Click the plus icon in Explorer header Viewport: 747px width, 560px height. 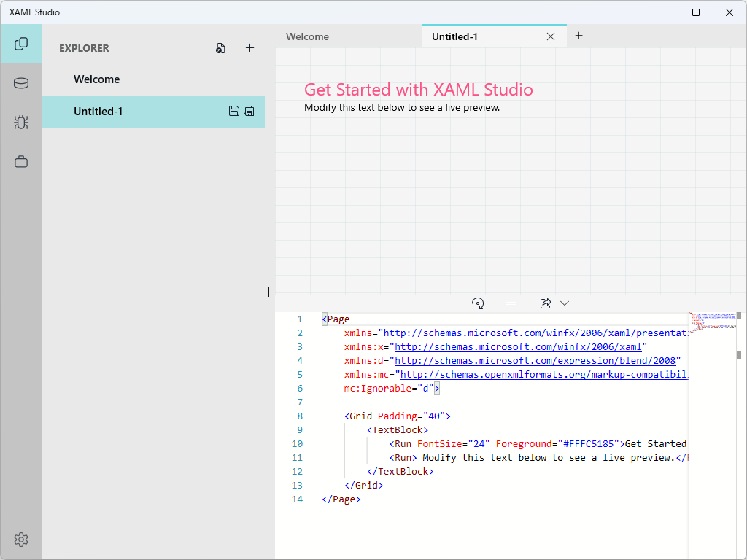(x=249, y=48)
